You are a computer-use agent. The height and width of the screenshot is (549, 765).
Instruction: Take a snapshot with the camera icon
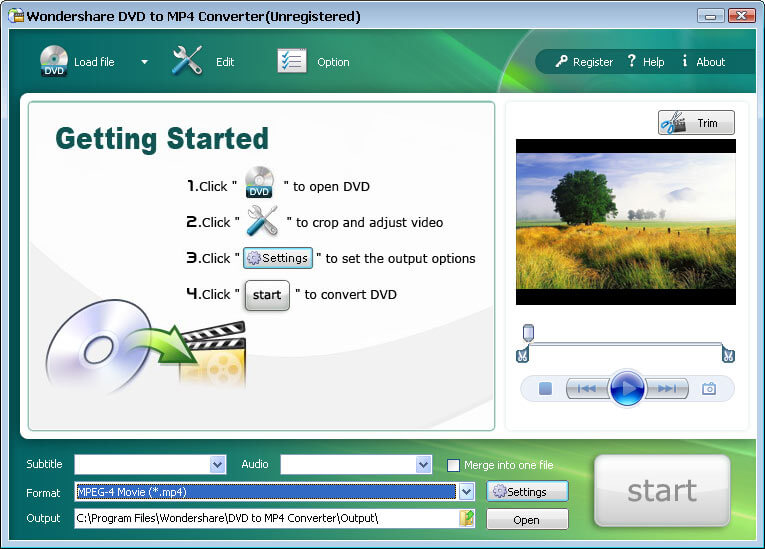709,389
